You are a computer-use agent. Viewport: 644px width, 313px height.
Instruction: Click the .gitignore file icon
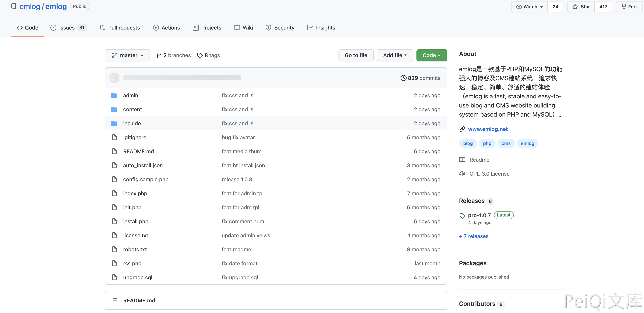[x=114, y=137]
